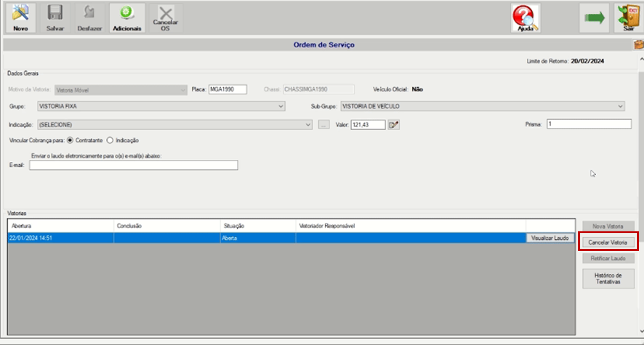Select the Contratante radio button

70,140
